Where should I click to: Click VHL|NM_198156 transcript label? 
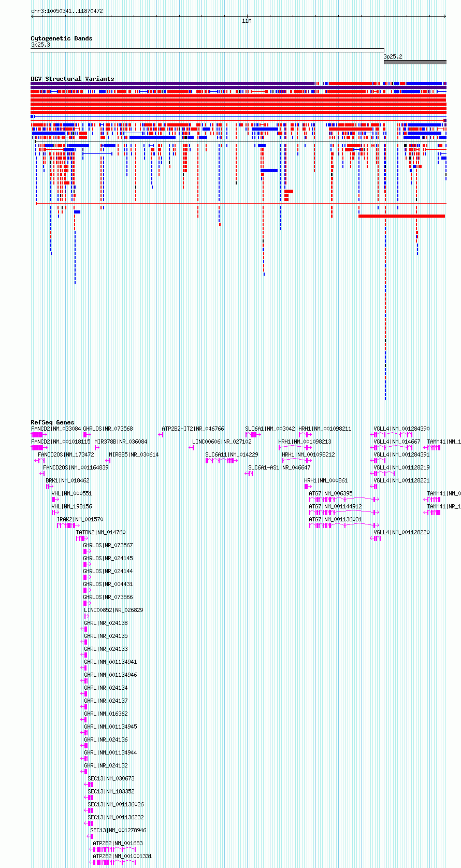[72, 506]
